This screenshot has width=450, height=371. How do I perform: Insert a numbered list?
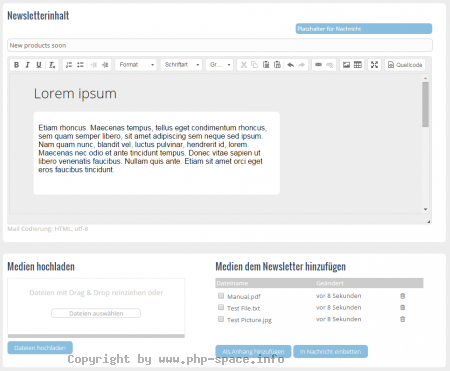tap(69, 65)
